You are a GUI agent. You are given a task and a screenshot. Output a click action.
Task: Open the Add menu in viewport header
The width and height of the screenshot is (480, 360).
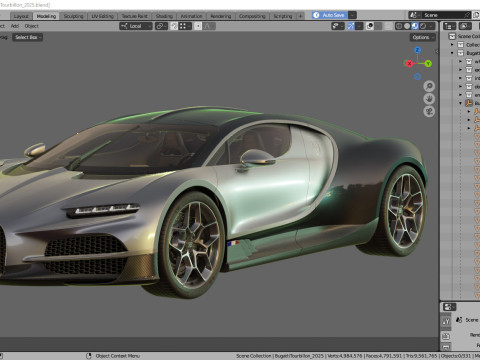click(x=15, y=26)
